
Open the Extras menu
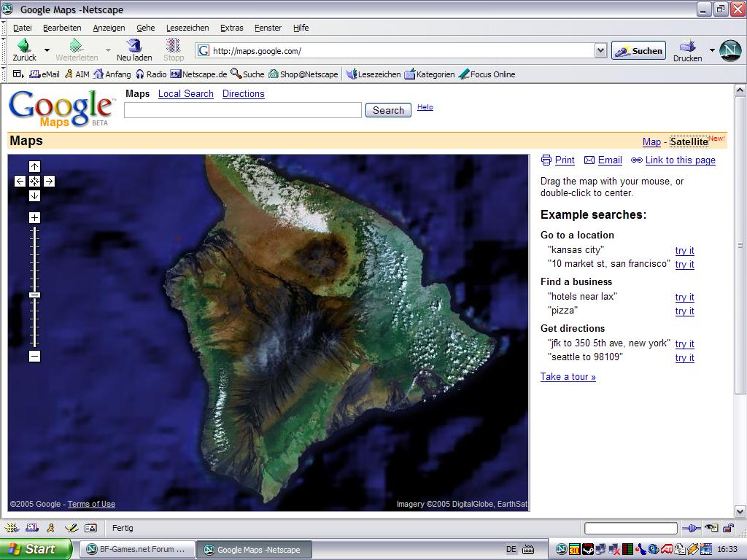(x=231, y=28)
